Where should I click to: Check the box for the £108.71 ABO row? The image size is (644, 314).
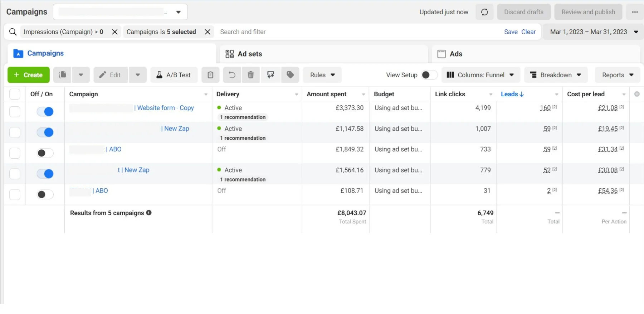pyautogui.click(x=15, y=194)
